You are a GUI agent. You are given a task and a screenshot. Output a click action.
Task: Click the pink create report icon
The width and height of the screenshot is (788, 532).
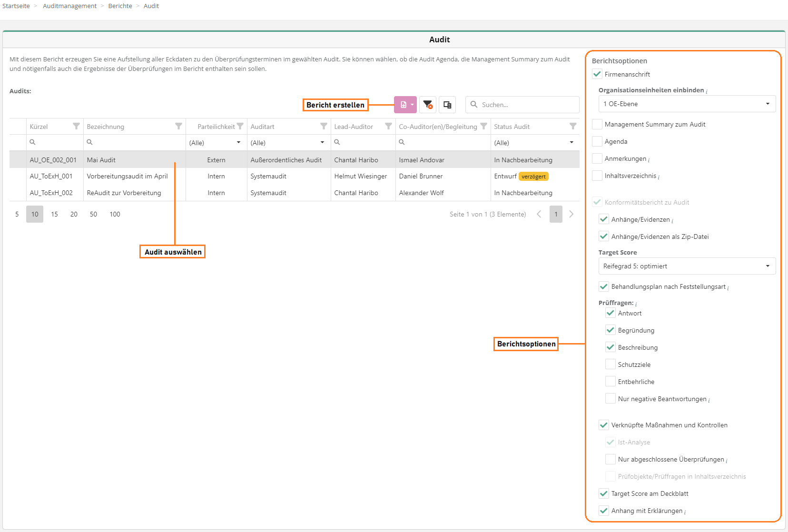pyautogui.click(x=404, y=105)
